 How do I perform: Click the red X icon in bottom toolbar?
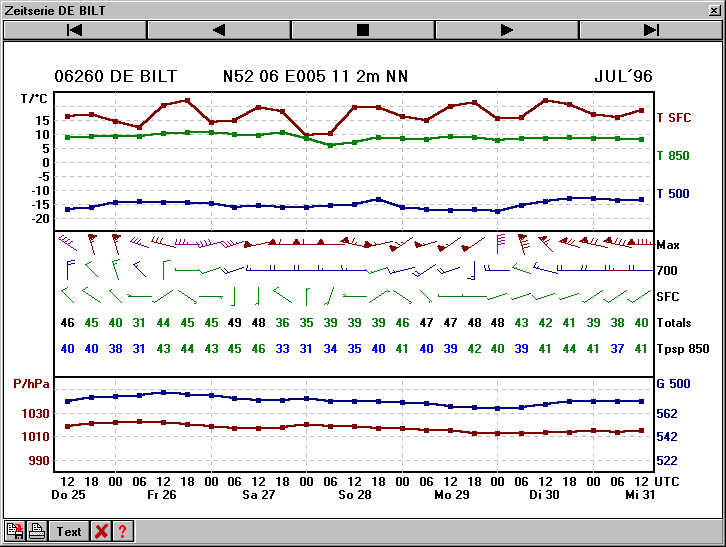click(x=101, y=531)
